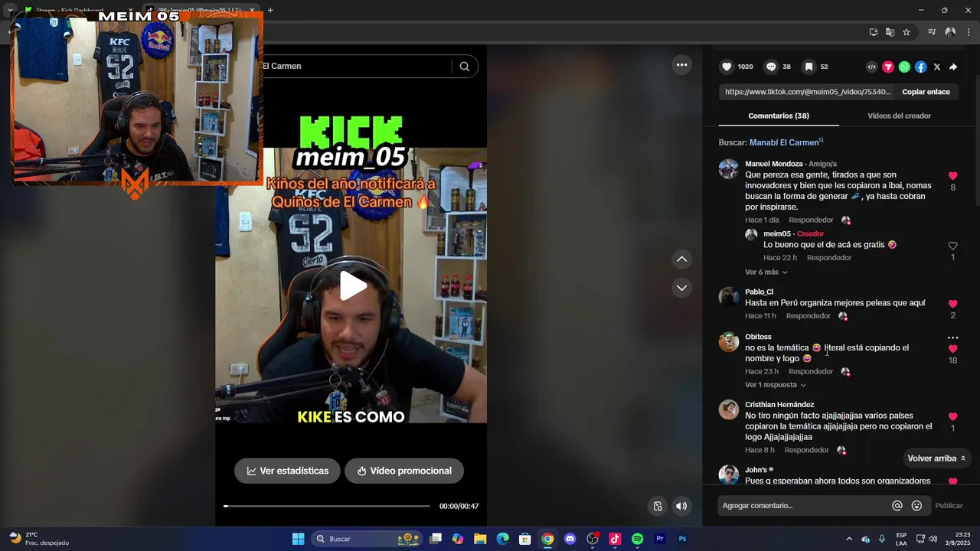The height and width of the screenshot is (551, 980).
Task: Click 'Ver estadísticas' button
Action: click(x=287, y=471)
